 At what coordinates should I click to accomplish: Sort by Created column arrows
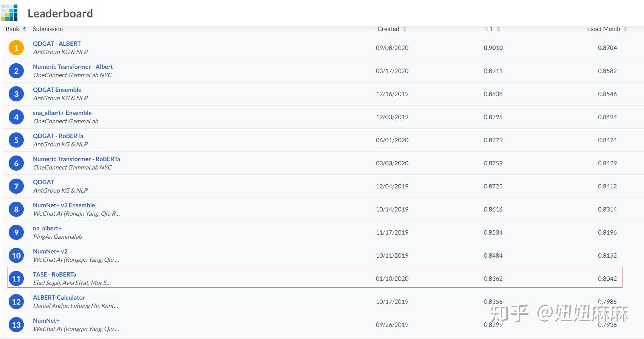click(x=405, y=29)
